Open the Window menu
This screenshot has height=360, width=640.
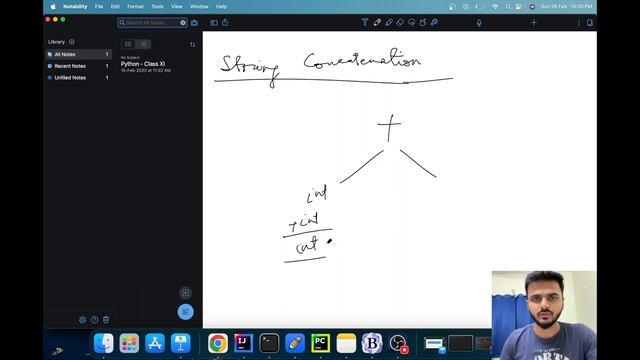(199, 7)
